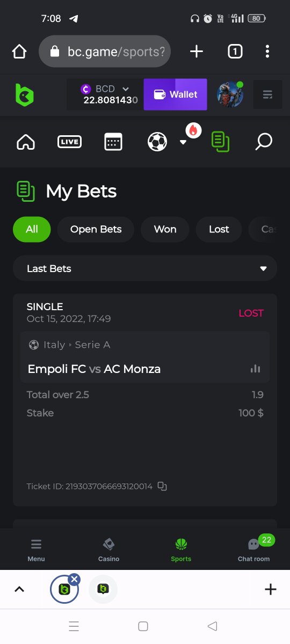Show only Lost bets
290x644 pixels.
219,229
